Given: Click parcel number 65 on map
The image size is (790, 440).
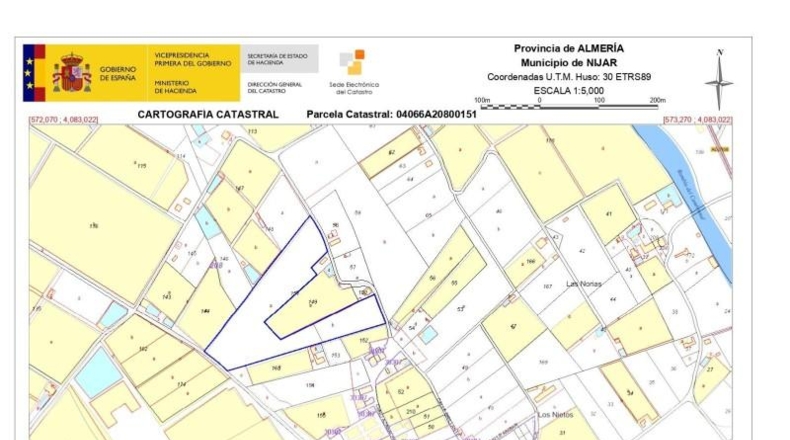Looking at the screenshot, I should pyautogui.click(x=428, y=215).
